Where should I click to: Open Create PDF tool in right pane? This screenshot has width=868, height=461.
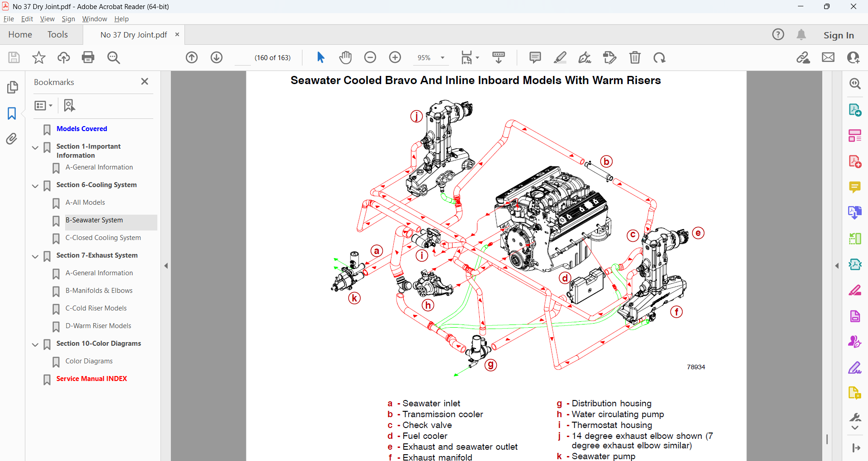point(855,161)
